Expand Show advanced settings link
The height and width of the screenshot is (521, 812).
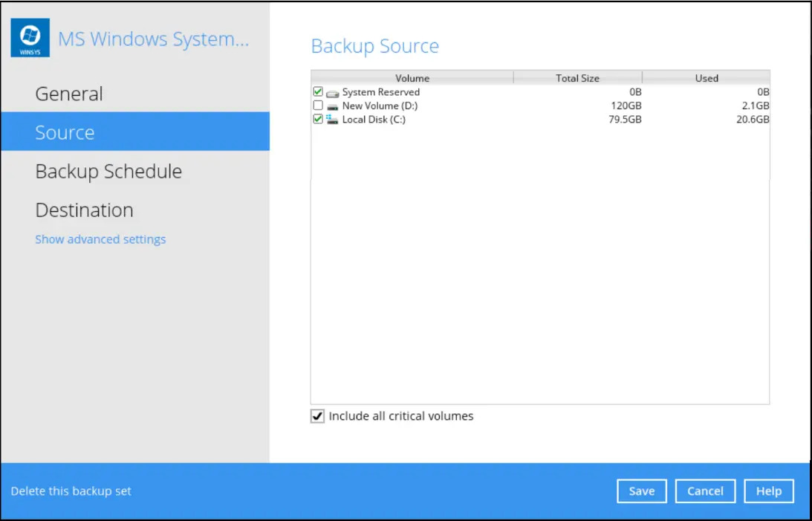100,239
